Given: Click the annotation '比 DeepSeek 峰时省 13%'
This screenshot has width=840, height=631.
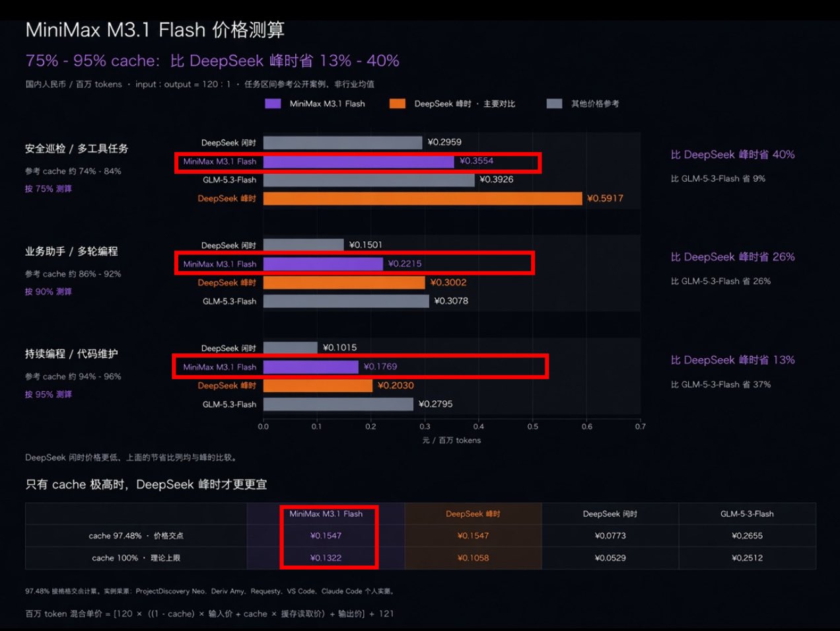Looking at the screenshot, I should pos(732,360).
